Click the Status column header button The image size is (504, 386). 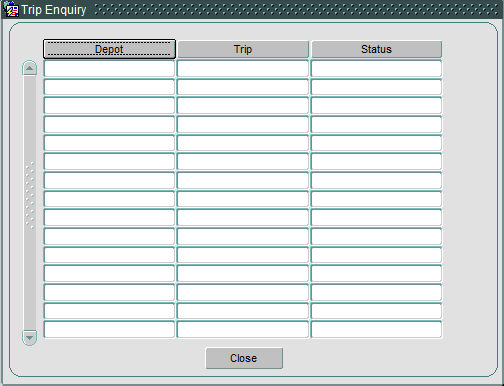click(377, 49)
